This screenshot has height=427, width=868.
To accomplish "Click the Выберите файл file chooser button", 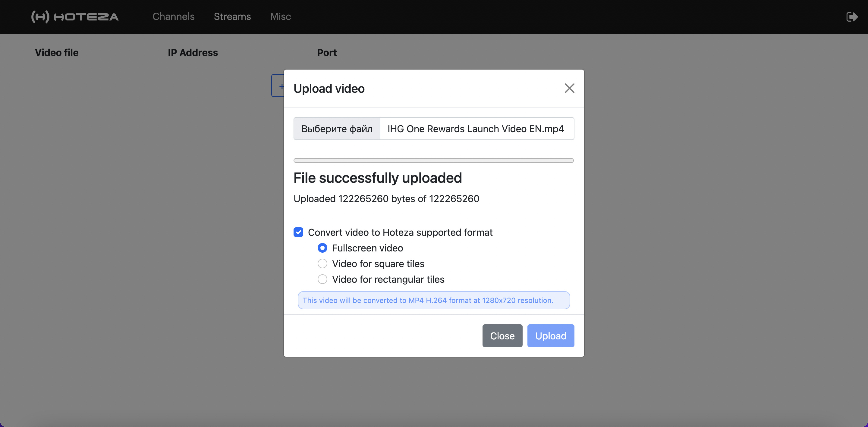I will pos(337,129).
